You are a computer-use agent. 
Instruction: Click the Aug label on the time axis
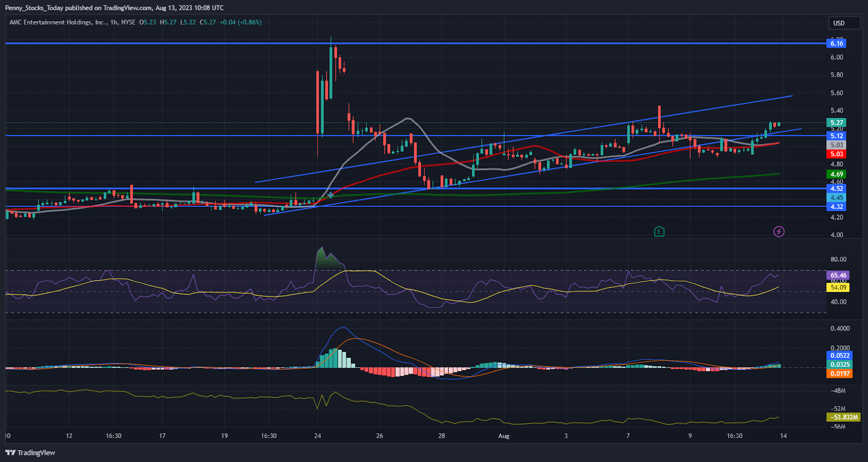(504, 436)
